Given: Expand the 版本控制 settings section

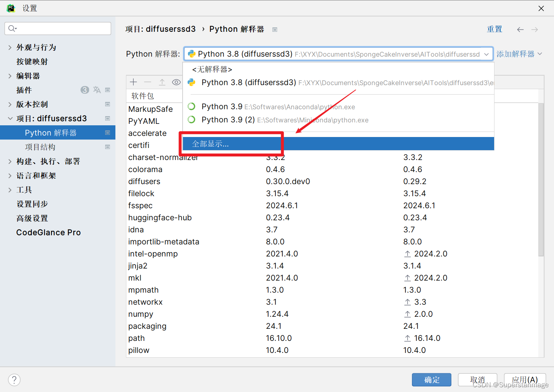Looking at the screenshot, I should pyautogui.click(x=10, y=104).
